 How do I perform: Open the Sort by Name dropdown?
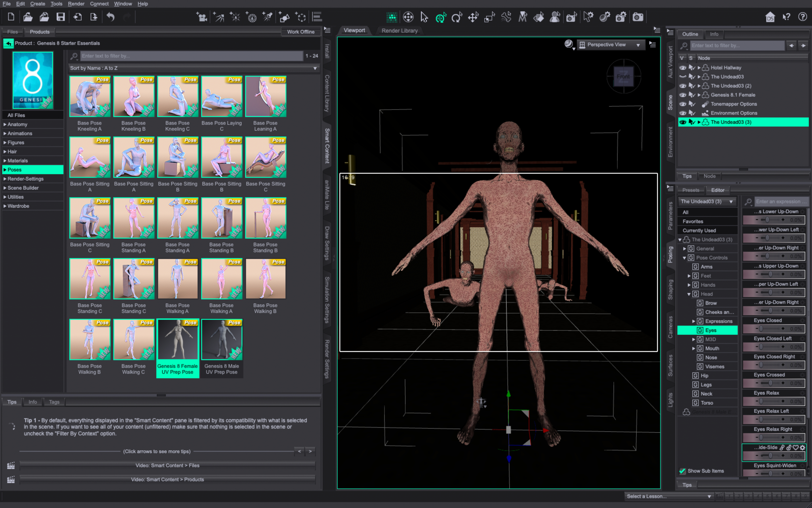(x=194, y=68)
